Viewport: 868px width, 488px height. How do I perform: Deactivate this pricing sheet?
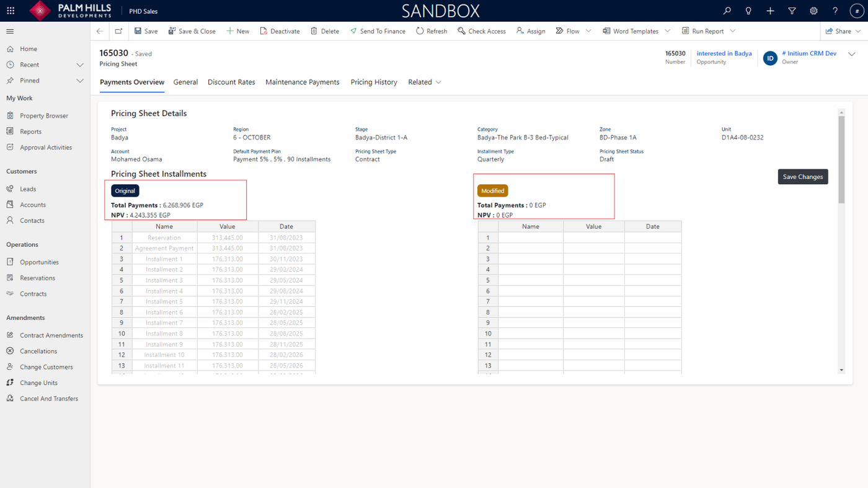click(x=280, y=31)
